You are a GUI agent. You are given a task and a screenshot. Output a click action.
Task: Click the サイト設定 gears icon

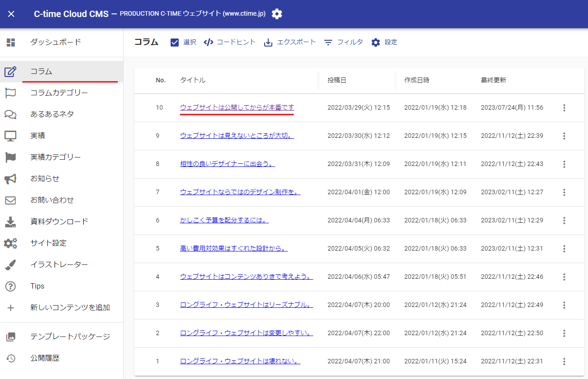point(11,243)
